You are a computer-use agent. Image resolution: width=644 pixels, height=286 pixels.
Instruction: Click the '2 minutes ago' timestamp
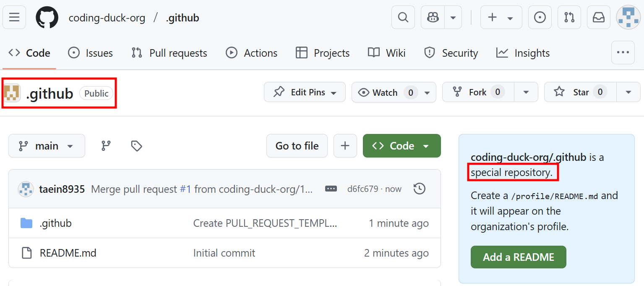point(396,253)
